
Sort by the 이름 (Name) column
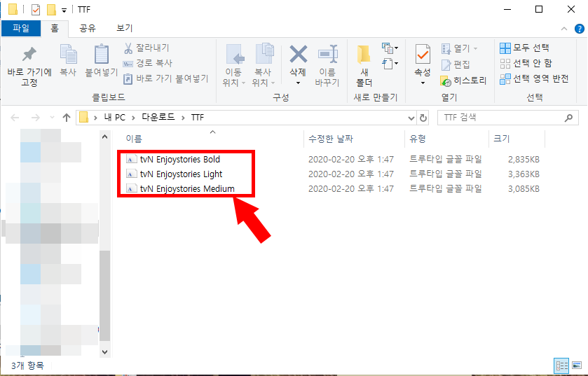click(x=134, y=139)
